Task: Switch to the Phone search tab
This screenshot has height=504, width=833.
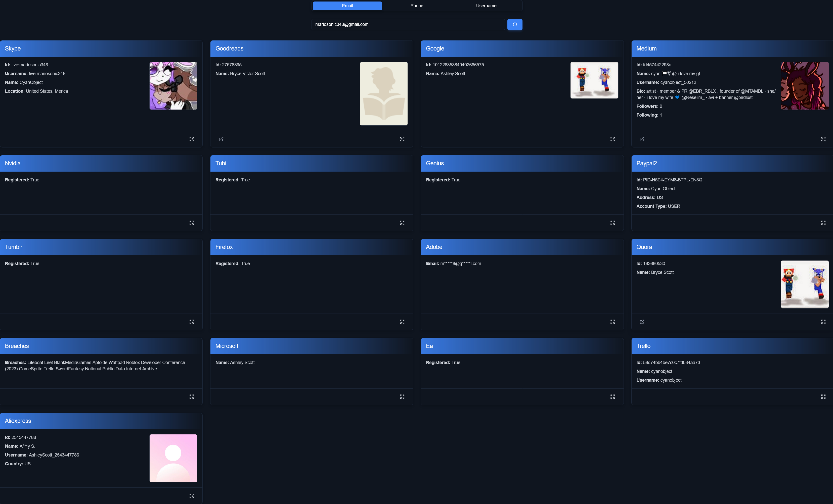Action: (x=416, y=6)
